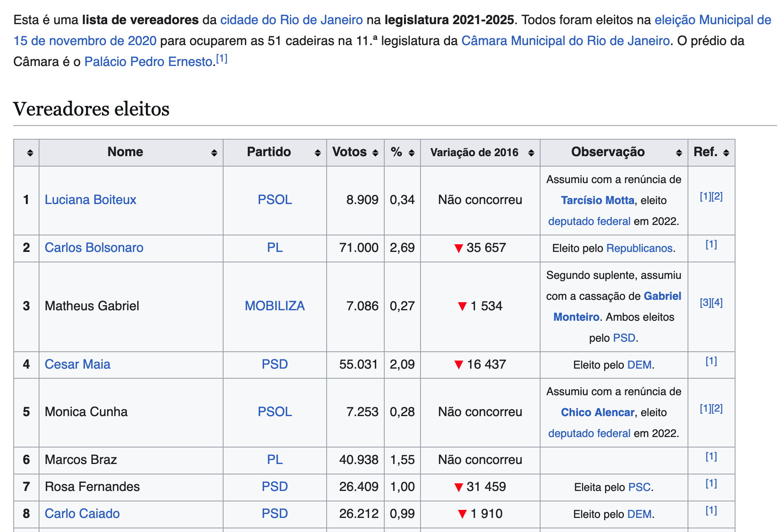Sort by the first numbering column arrows

click(30, 153)
